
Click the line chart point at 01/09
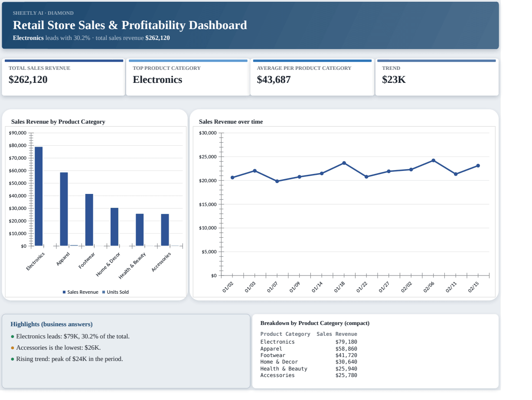click(299, 177)
